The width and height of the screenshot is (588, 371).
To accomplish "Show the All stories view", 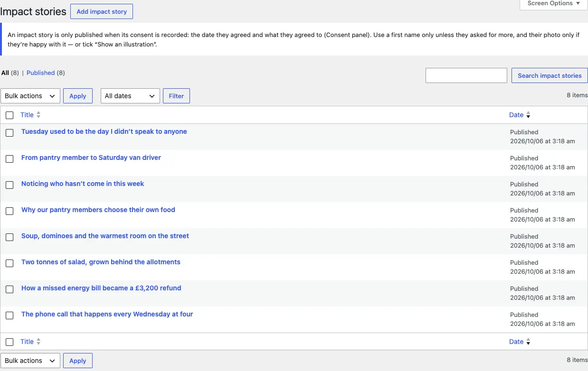I will pyautogui.click(x=5, y=73).
